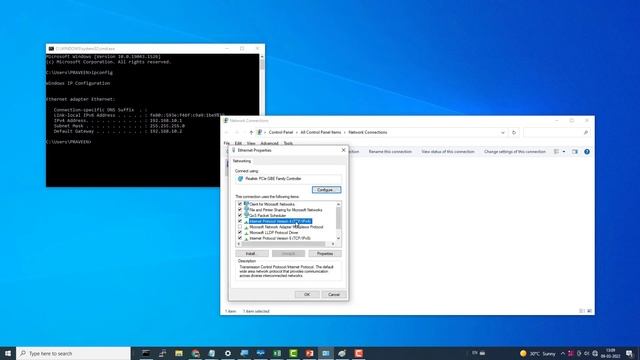This screenshot has width=640, height=360.
Task: Click the refresh icon in address bar
Action: [514, 133]
